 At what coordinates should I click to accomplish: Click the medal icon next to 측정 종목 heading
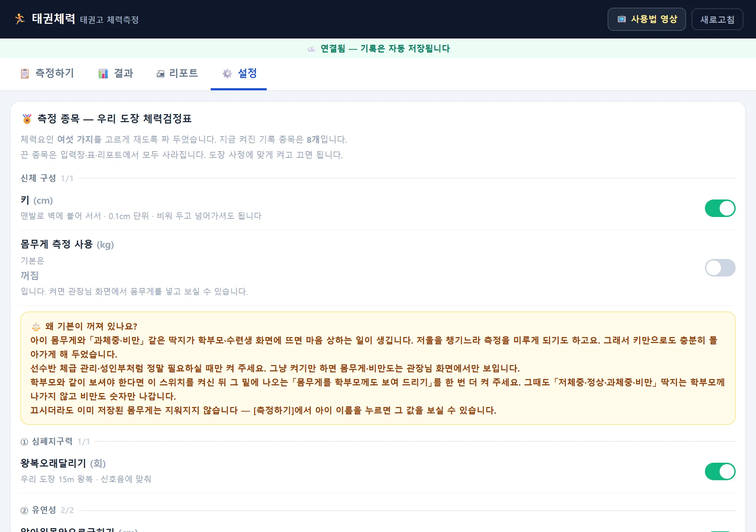tap(27, 119)
